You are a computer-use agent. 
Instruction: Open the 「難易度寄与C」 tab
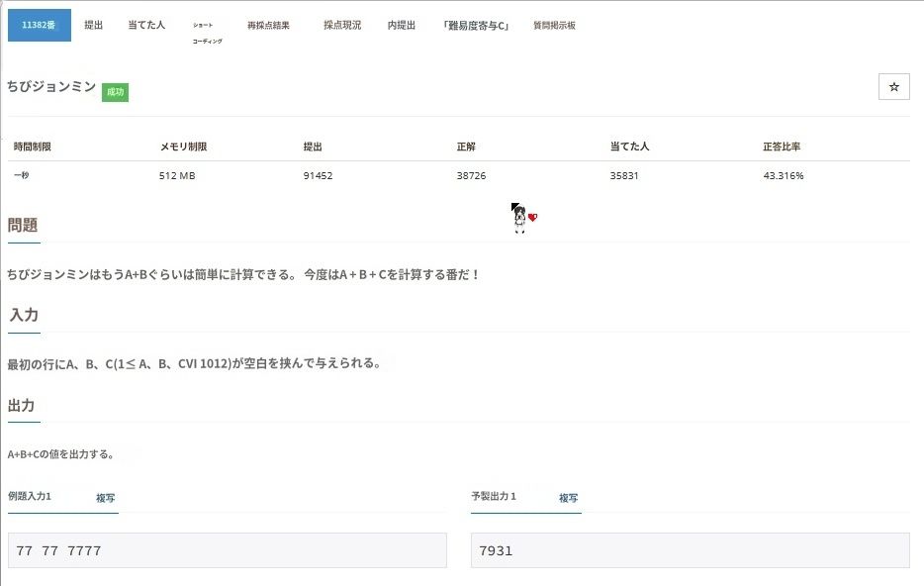click(476, 26)
